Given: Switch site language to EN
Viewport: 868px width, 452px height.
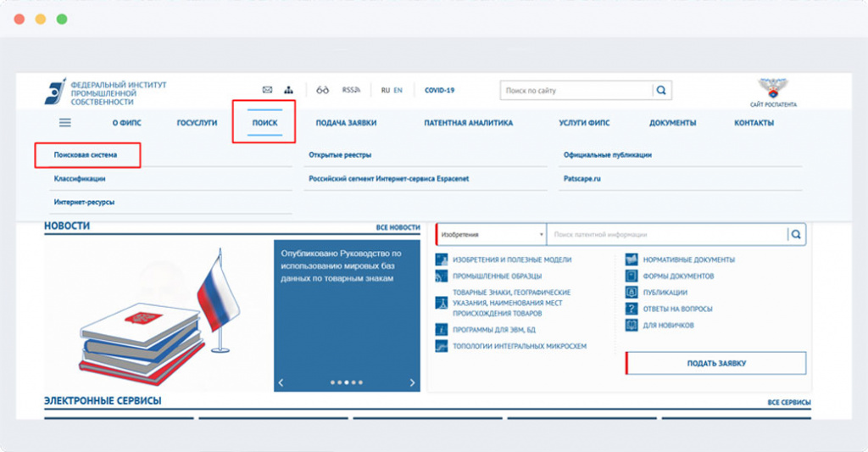Looking at the screenshot, I should [398, 90].
